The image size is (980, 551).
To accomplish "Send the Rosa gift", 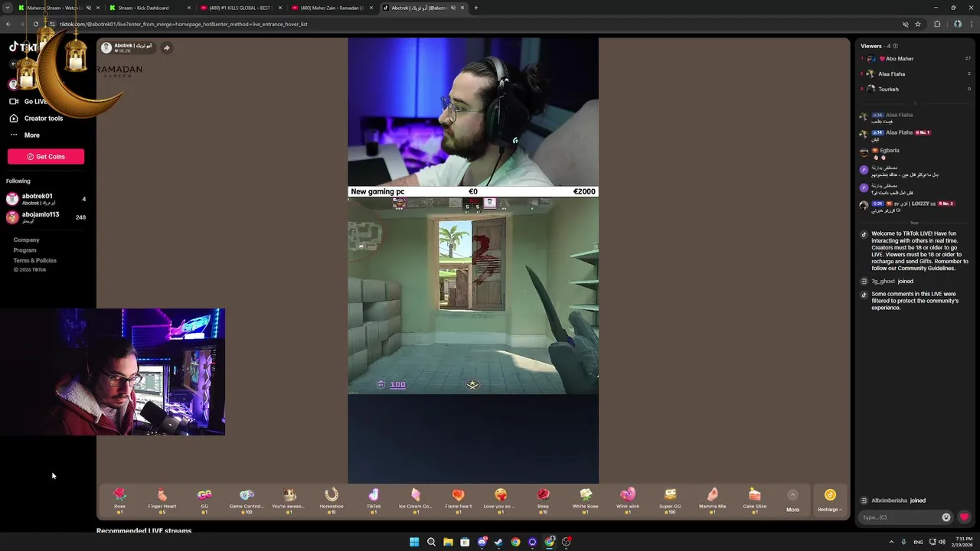I will 543,500.
